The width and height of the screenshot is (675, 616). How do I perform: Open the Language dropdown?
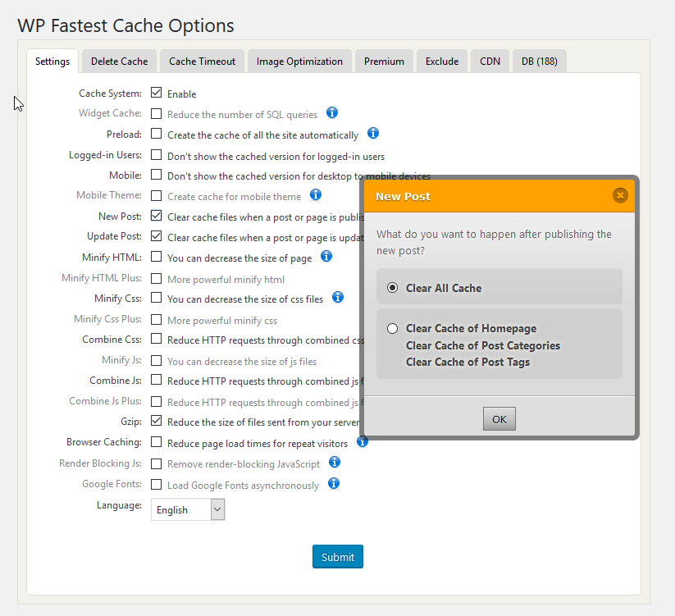pos(188,509)
